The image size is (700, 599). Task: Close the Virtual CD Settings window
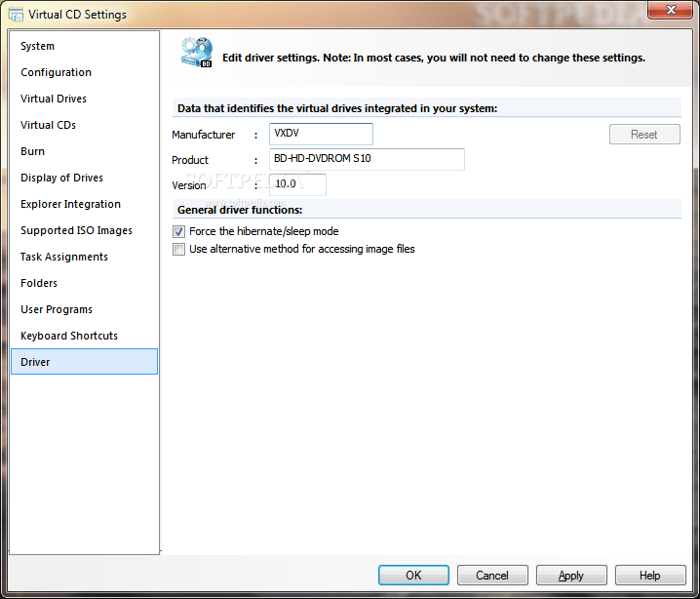(671, 10)
